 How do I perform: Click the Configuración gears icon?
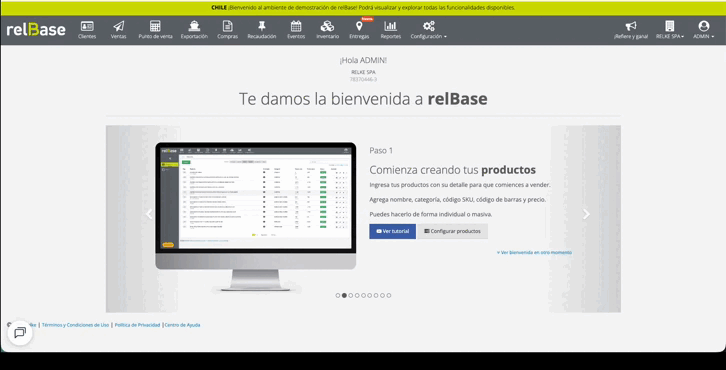pos(429,26)
